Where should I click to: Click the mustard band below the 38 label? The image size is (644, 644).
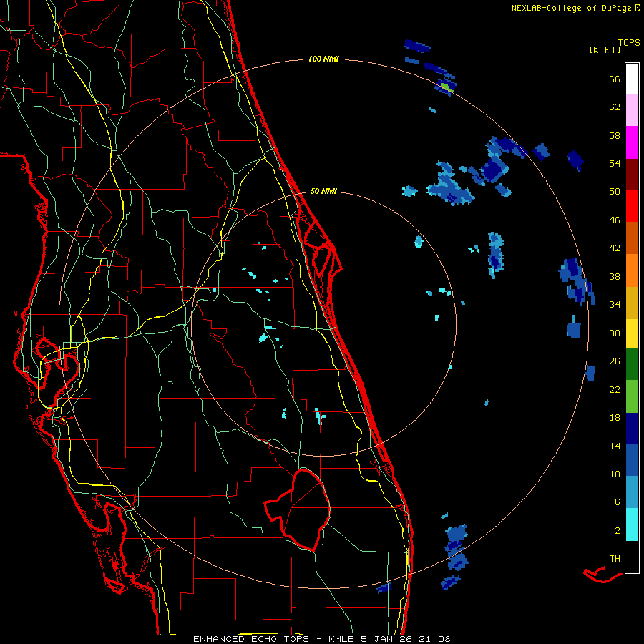(x=632, y=303)
